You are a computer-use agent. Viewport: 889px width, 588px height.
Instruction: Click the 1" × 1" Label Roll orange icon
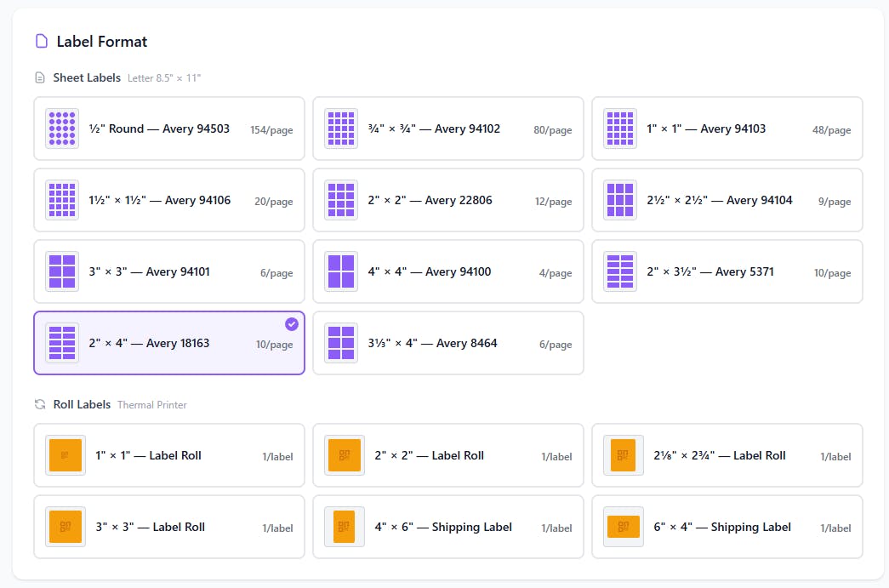click(66, 455)
